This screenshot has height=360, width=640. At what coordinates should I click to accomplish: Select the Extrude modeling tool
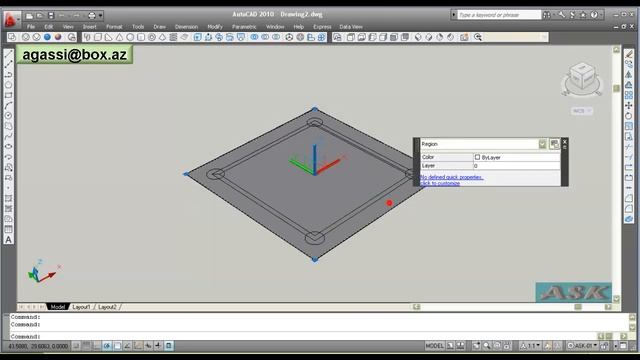[x=198, y=37]
